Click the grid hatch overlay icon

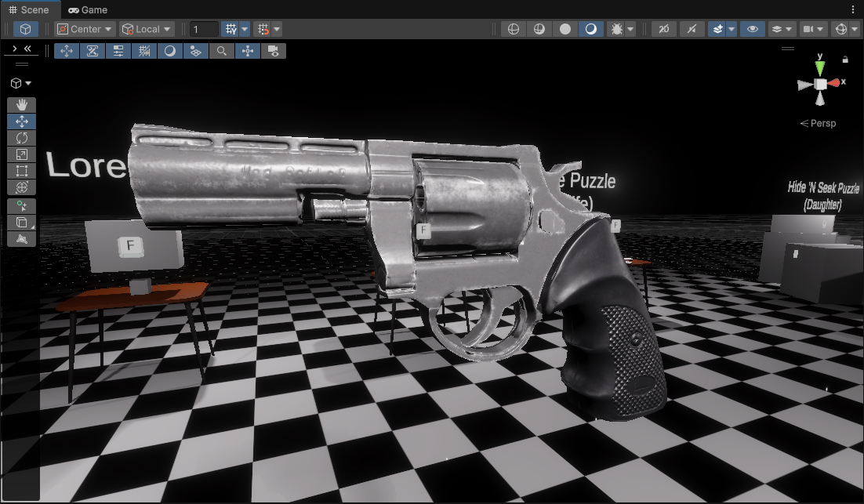(x=144, y=51)
